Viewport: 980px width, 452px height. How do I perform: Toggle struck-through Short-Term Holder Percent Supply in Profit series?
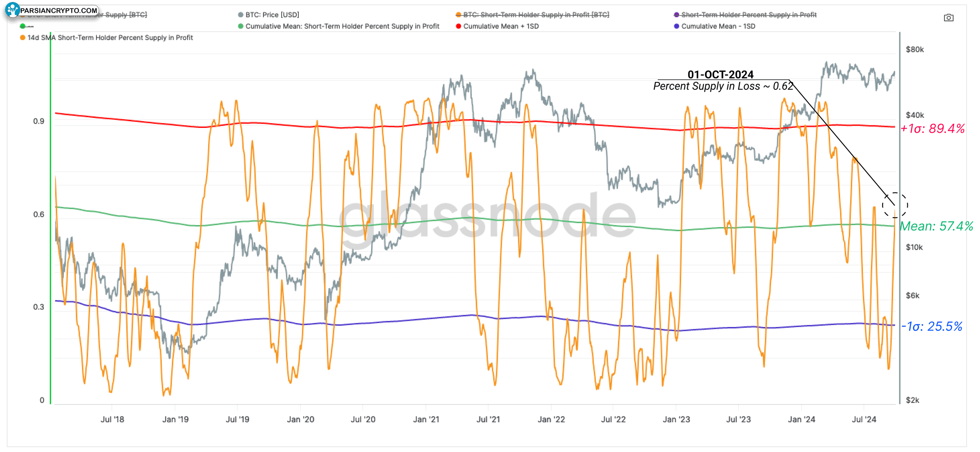click(x=745, y=15)
